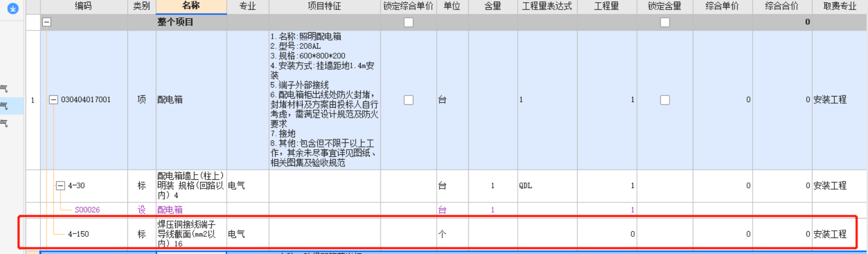
Task: Select equipment code S00026
Action: click(x=88, y=210)
